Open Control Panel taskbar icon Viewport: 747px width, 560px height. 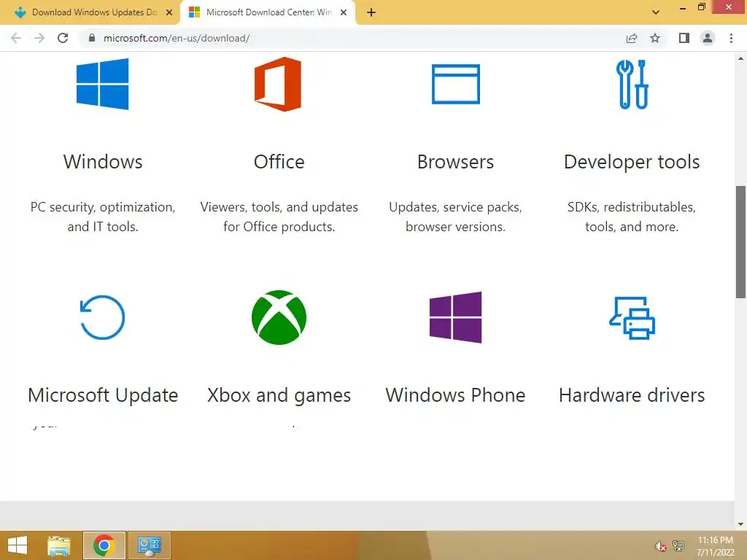click(x=149, y=545)
